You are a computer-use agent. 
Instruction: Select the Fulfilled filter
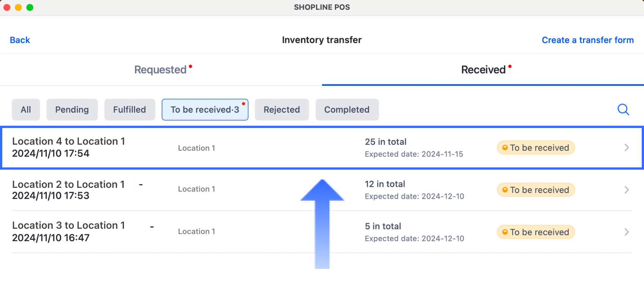click(x=130, y=110)
